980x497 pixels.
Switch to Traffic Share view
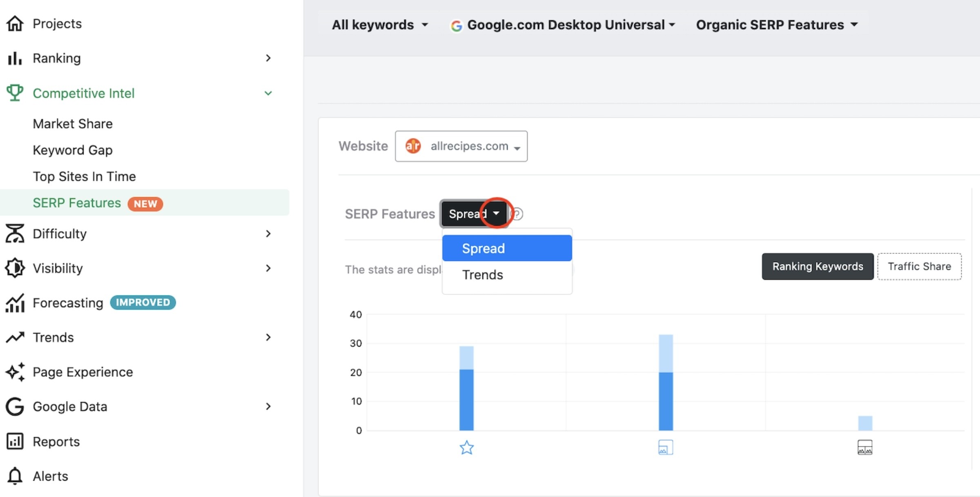(x=920, y=266)
